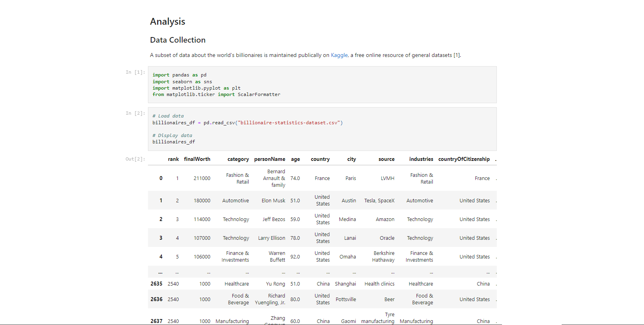Click the 'source' column header
The image size is (644, 325).
(387, 159)
